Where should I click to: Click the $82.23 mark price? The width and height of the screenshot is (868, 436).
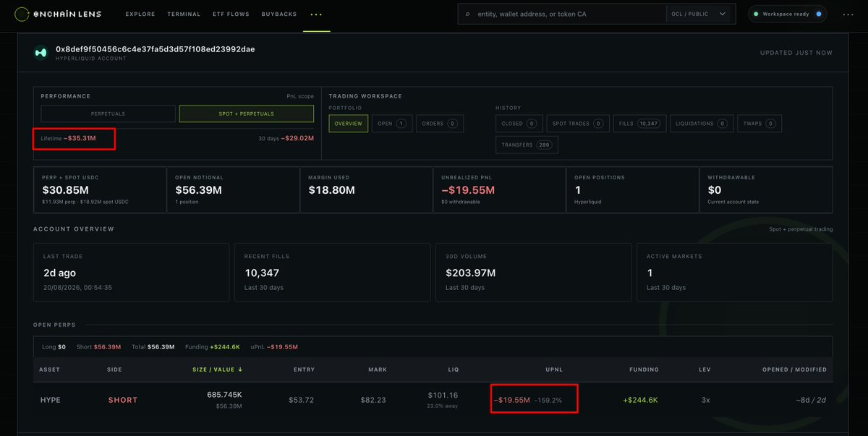click(x=375, y=400)
